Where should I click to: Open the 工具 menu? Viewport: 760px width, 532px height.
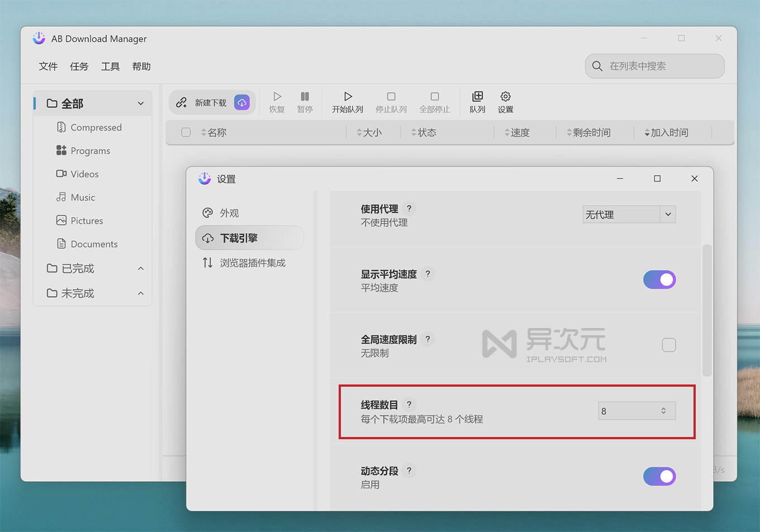[110, 66]
